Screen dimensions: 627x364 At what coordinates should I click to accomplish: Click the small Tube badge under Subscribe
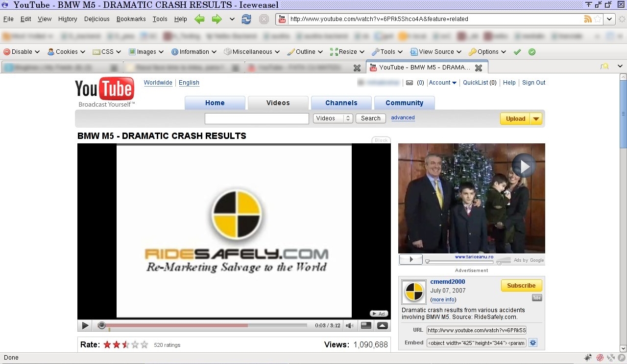537,298
